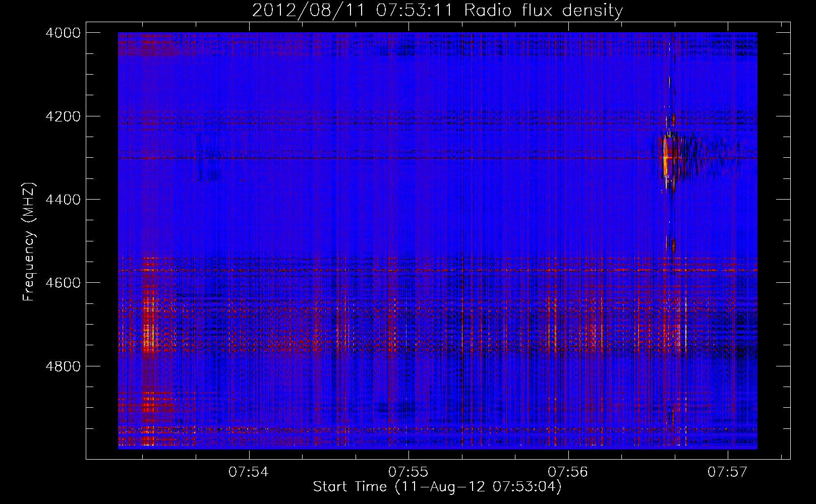Click the 4200 frequency tick label

63,116
